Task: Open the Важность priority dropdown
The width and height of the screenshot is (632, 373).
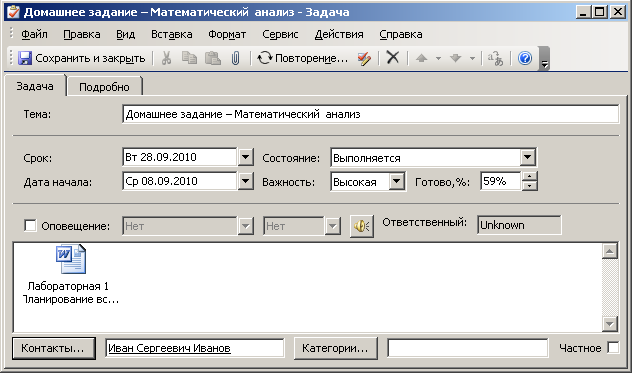Action: click(x=397, y=181)
